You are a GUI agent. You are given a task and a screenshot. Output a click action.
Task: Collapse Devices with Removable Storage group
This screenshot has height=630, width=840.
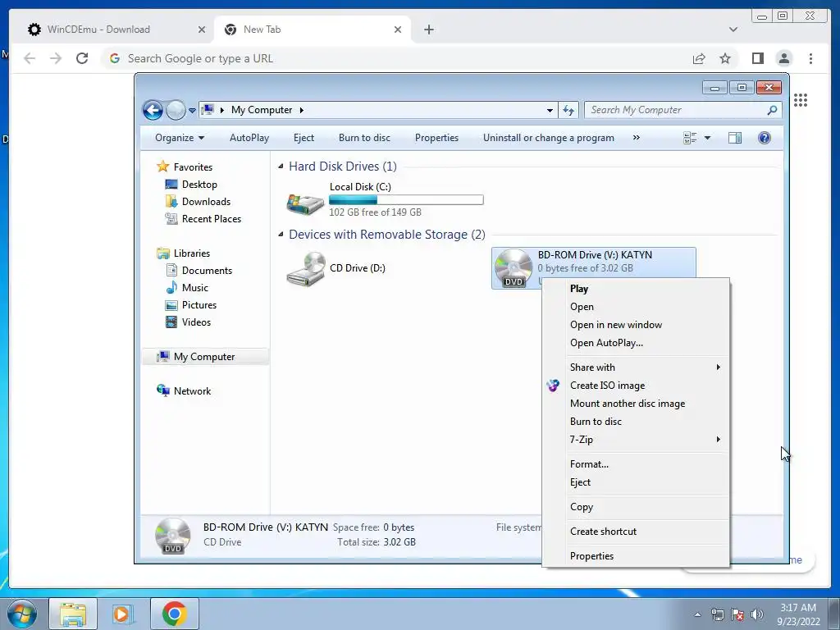tap(281, 234)
